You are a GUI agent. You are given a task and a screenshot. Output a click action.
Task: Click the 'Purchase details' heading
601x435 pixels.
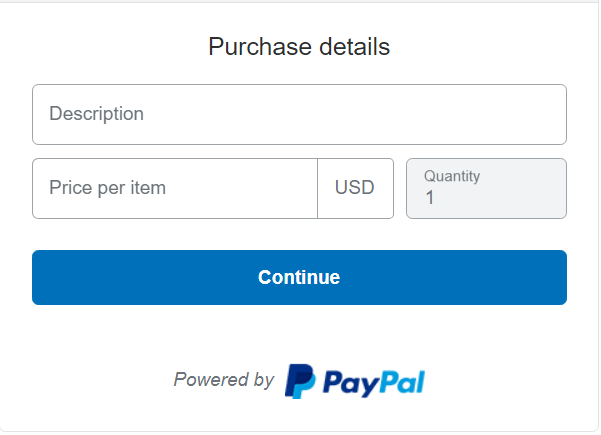pyautogui.click(x=299, y=47)
